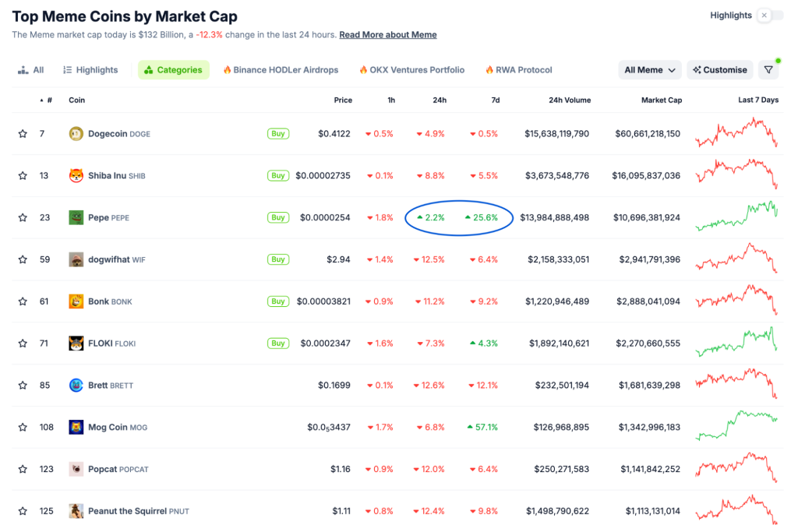Click the FLOKI coin logo icon
The image size is (798, 532).
click(x=76, y=344)
